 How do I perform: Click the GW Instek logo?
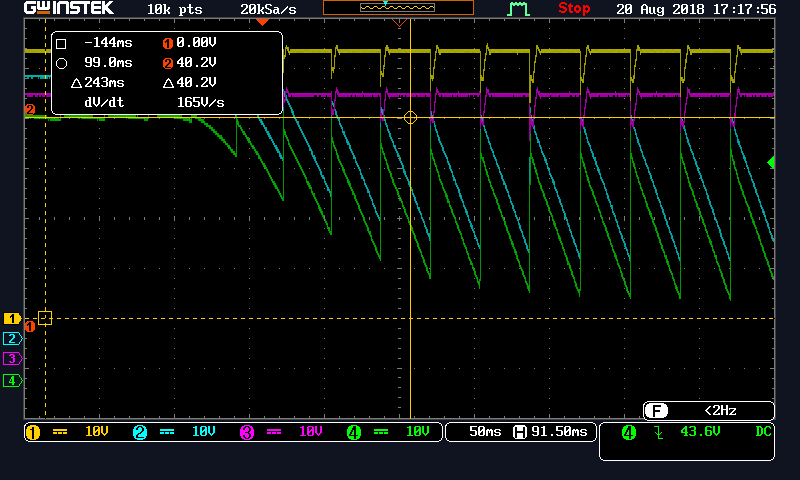(x=69, y=8)
